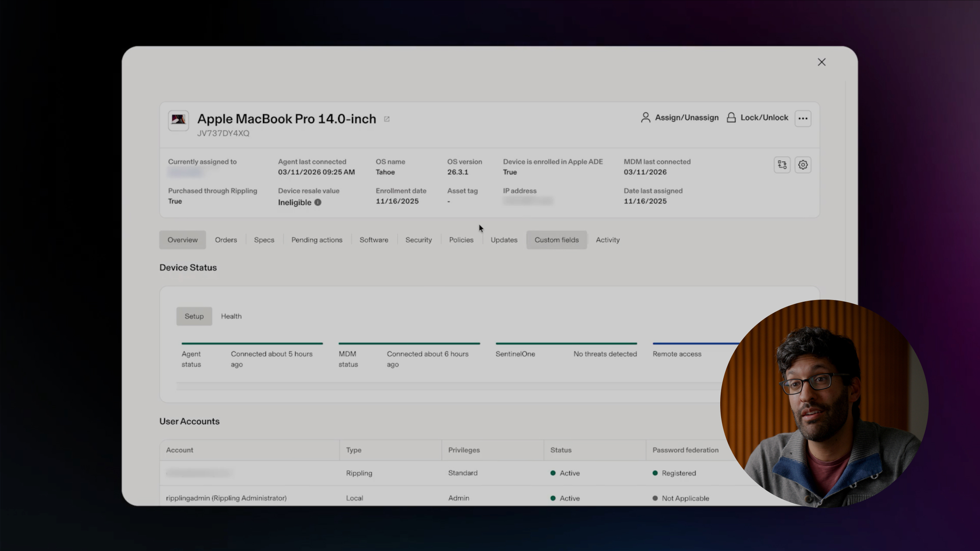Click the ripplingadmin account row
The height and width of the screenshot is (551, 980).
[226, 498]
